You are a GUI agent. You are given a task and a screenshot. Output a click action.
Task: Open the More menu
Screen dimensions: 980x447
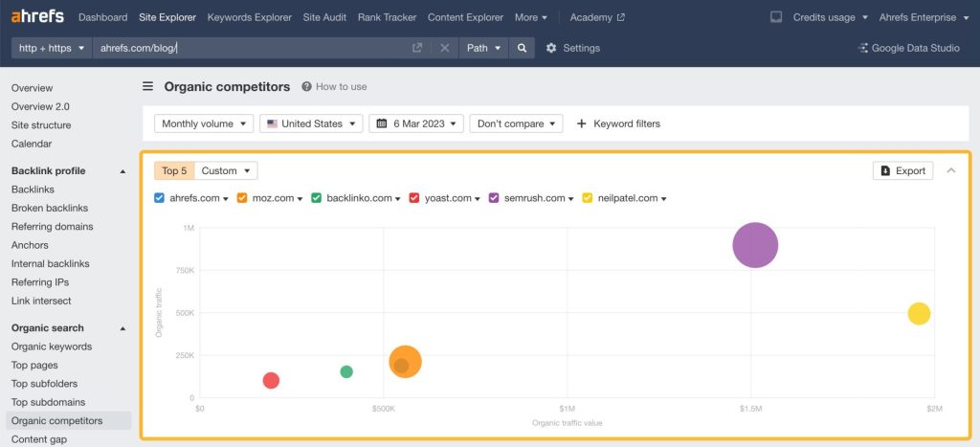tap(531, 17)
